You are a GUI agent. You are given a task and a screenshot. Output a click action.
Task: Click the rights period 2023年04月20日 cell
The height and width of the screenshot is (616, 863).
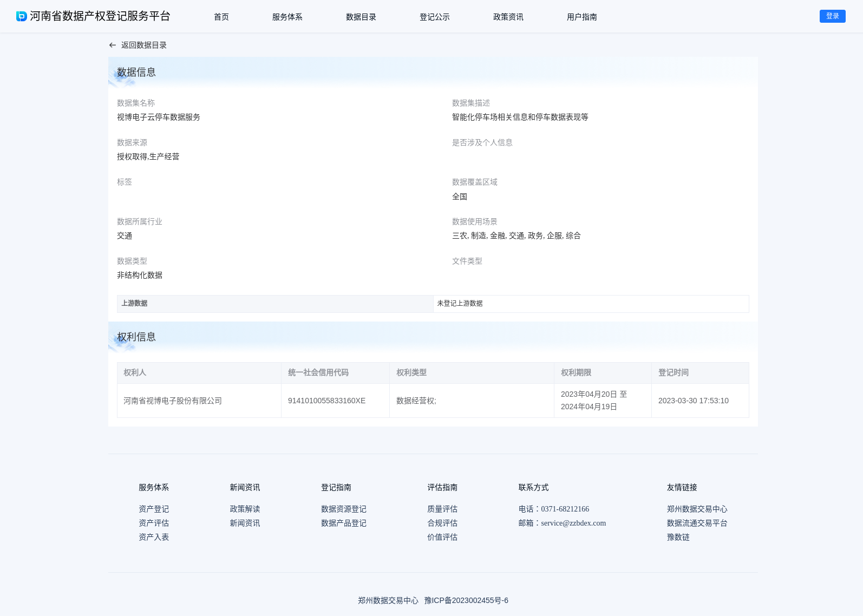pyautogui.click(x=603, y=401)
